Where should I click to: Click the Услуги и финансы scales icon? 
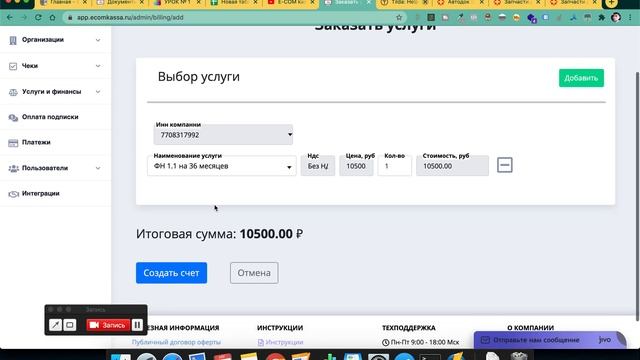(13, 92)
